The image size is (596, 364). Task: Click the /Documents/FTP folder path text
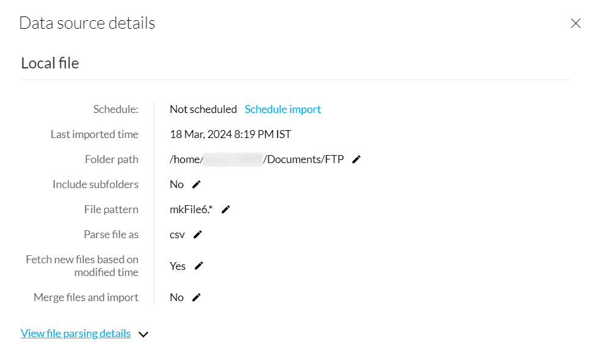pos(304,159)
